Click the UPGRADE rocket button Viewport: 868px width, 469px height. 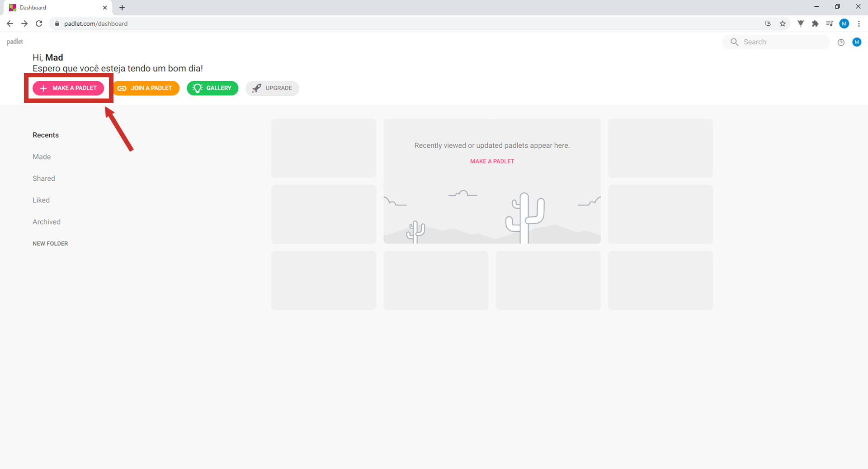[x=272, y=88]
